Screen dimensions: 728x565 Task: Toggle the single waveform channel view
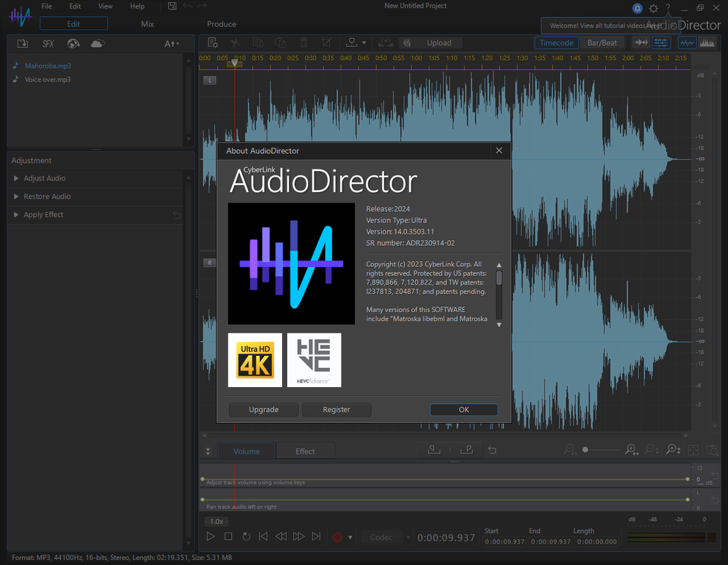click(641, 42)
